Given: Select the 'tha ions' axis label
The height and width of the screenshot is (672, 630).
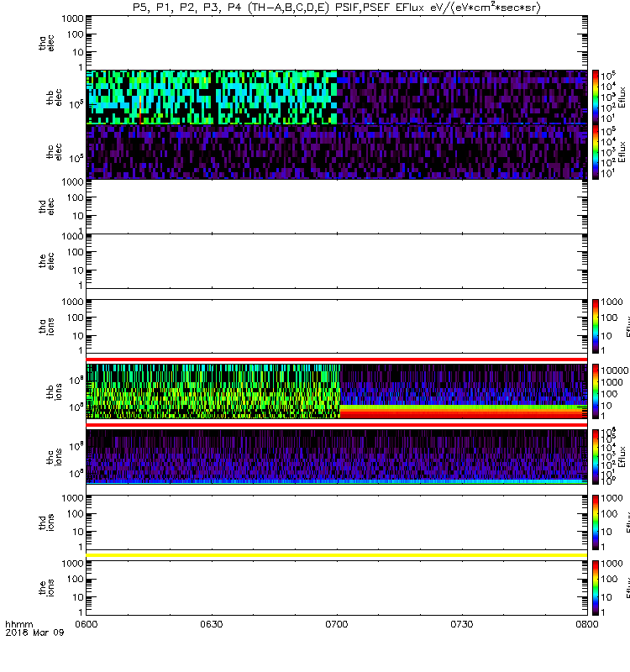Looking at the screenshot, I should pos(46,327).
